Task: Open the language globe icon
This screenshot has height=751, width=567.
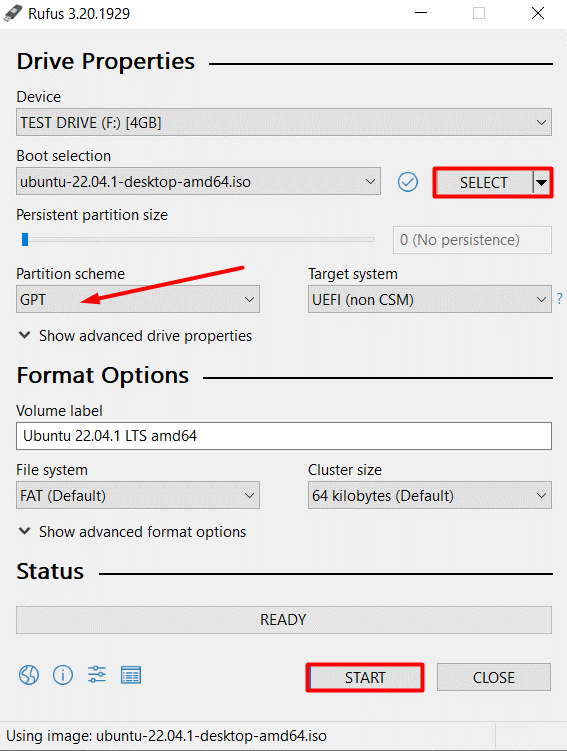Action: [x=29, y=675]
